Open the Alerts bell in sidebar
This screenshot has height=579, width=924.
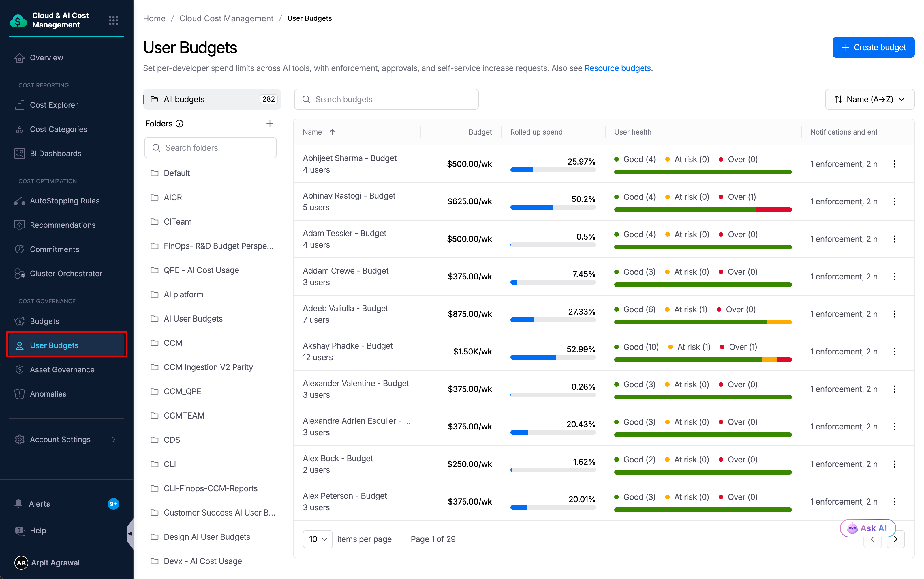tap(18, 504)
